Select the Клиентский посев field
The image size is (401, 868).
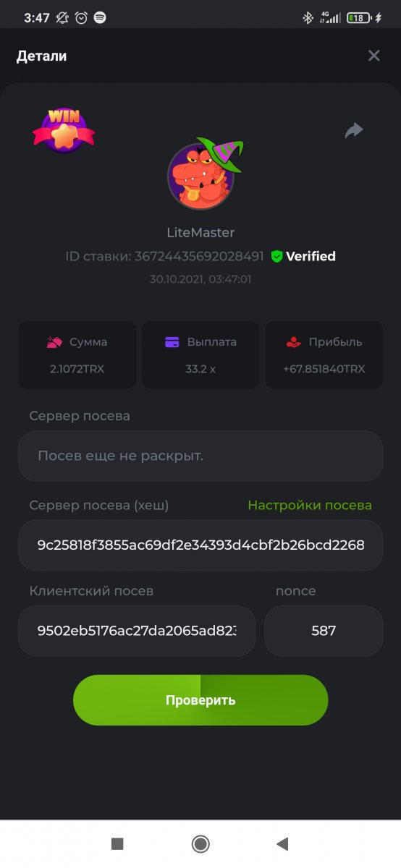(137, 631)
